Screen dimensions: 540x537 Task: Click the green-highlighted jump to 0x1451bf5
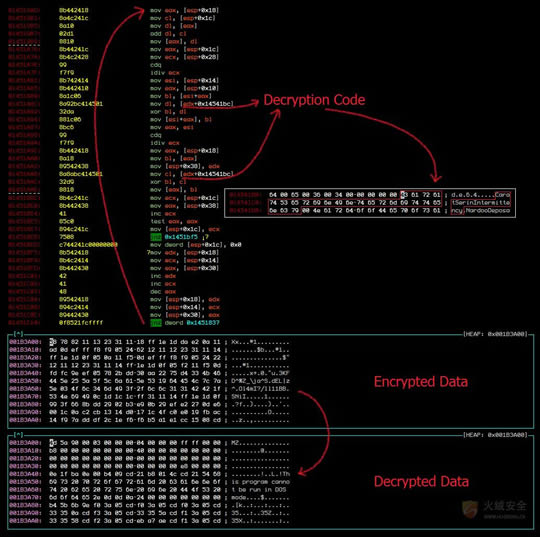(x=156, y=237)
